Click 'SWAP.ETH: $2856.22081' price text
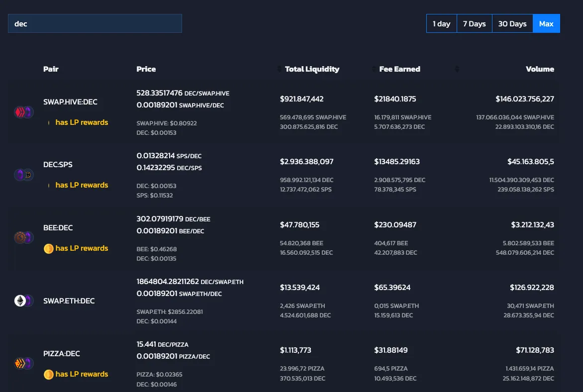The image size is (583, 392). (x=170, y=312)
